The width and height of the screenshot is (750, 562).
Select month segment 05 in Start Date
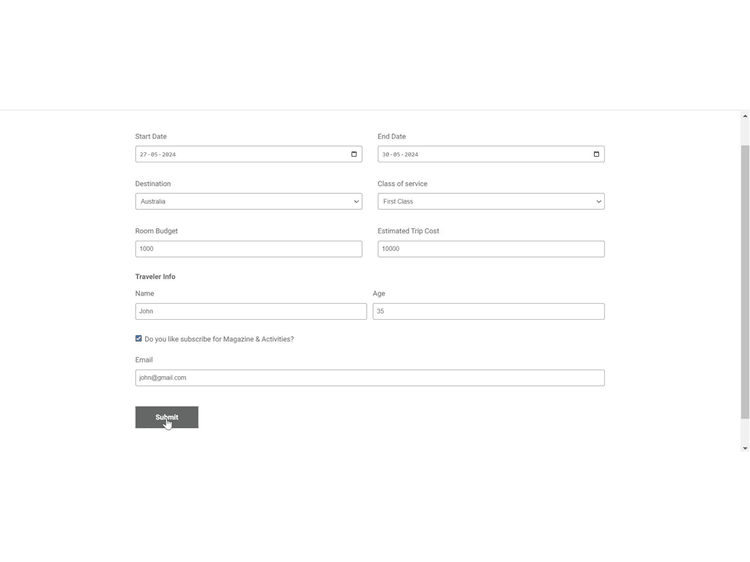coord(154,155)
